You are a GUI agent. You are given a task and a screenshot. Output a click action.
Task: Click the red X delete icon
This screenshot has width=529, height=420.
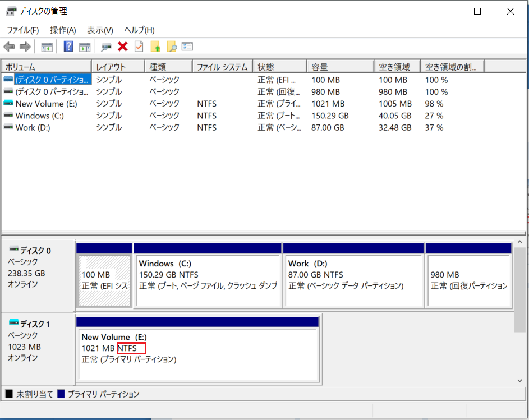tap(122, 47)
